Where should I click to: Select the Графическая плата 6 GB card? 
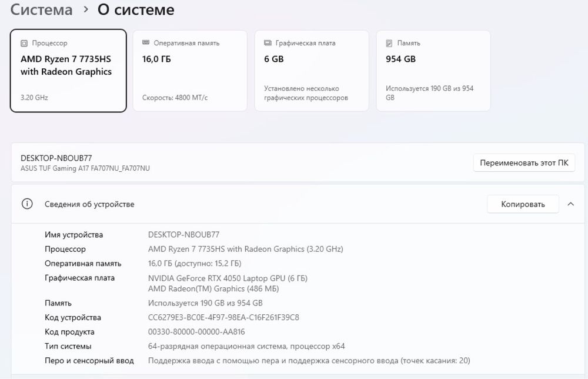pyautogui.click(x=312, y=71)
